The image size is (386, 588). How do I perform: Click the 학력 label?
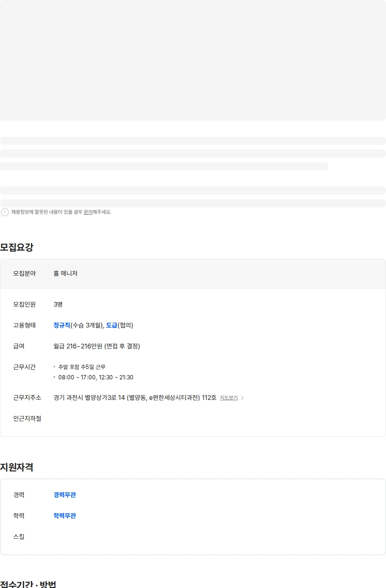(19, 516)
